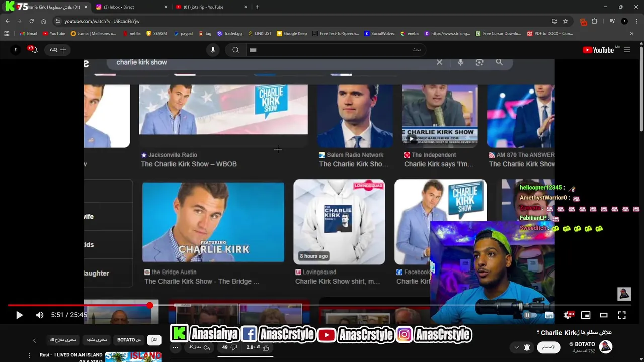Select the محتوى مشابه filter chip

click(x=97, y=340)
